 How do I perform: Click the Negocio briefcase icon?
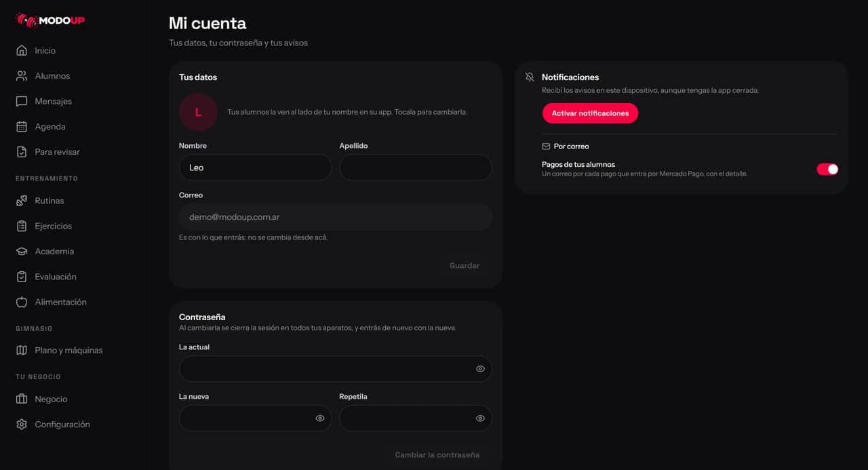click(x=22, y=399)
